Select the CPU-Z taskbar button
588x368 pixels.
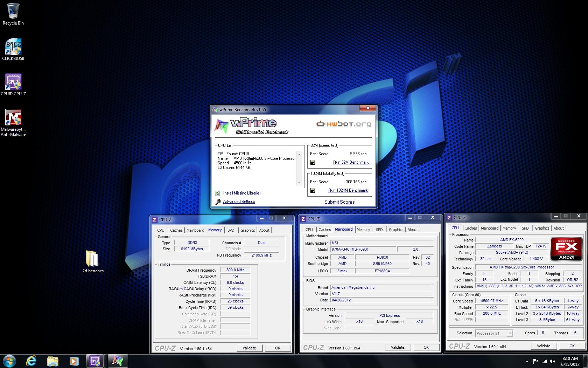pyautogui.click(x=95, y=361)
